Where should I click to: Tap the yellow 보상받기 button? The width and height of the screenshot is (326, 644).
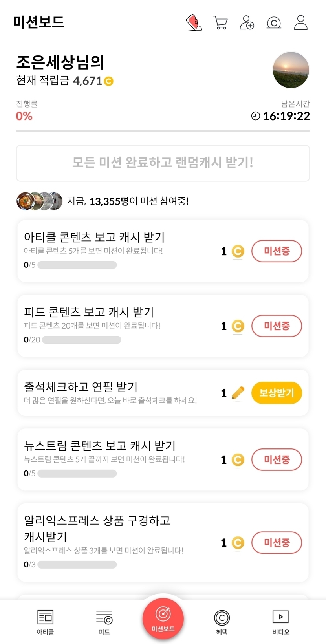(x=277, y=393)
